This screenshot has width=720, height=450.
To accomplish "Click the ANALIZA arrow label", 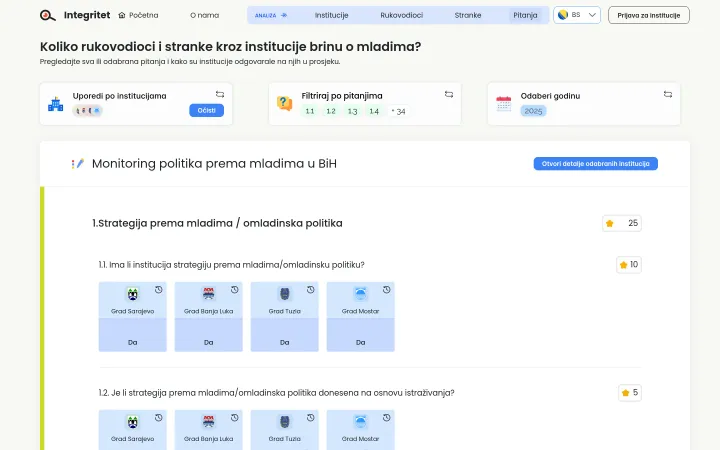I will click(271, 15).
